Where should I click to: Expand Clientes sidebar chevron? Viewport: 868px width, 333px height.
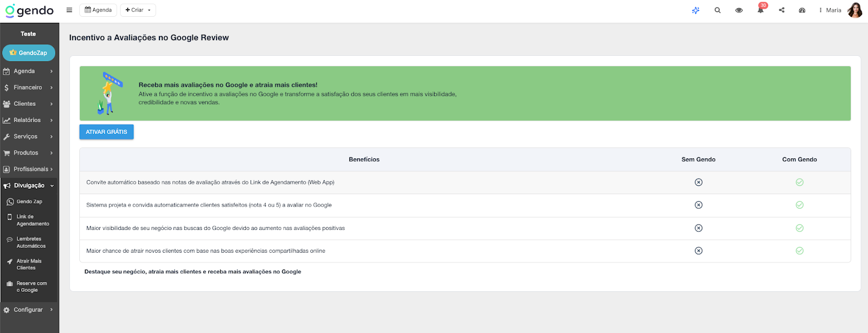52,104
